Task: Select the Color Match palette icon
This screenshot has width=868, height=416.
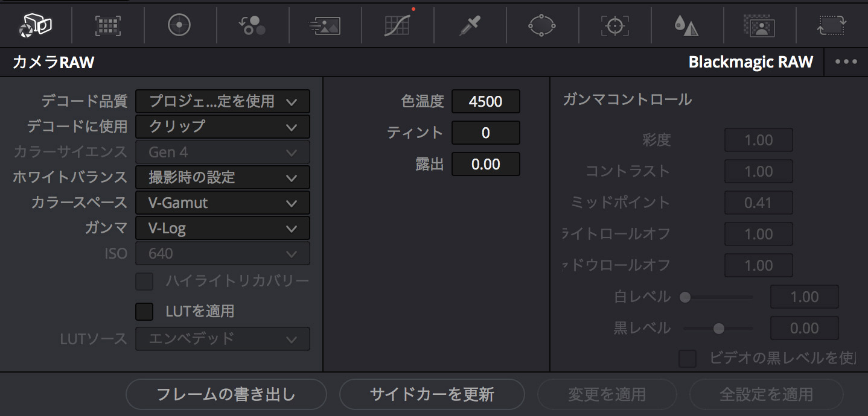Action: tap(107, 25)
